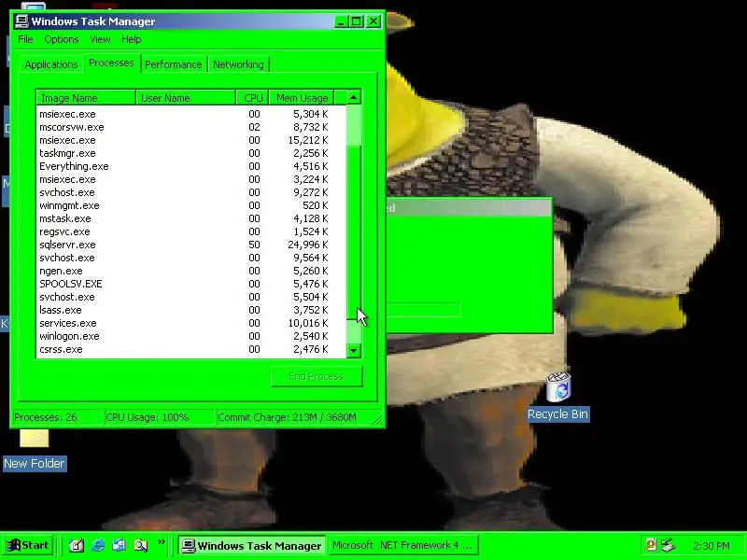747x560 pixels.
Task: Click the 24,996 K memory value
Action: coord(308,245)
